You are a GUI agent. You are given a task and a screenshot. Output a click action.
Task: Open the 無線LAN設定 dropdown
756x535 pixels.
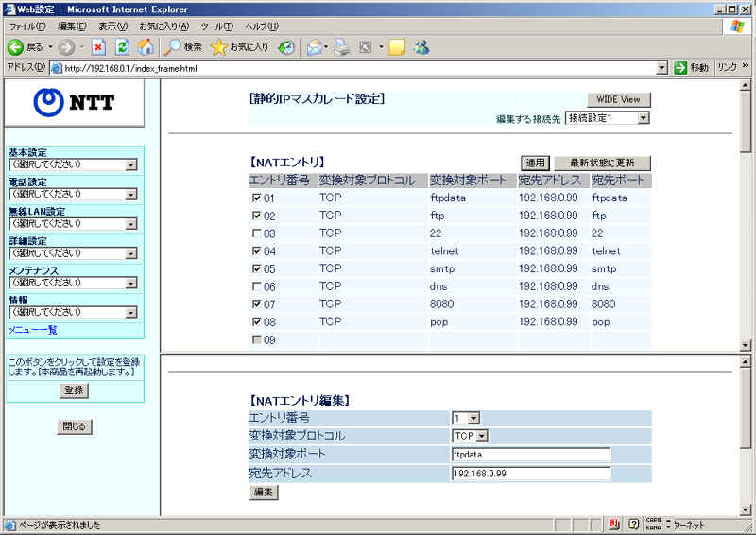(x=74, y=224)
